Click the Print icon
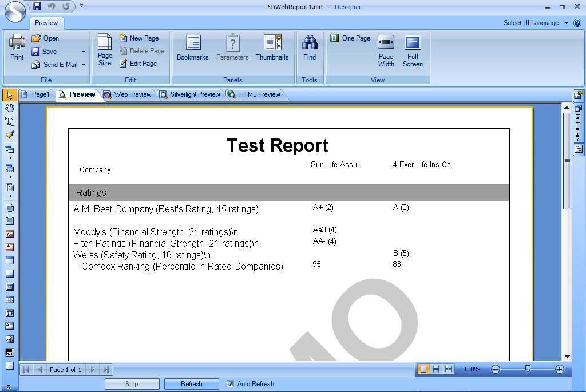 (17, 47)
